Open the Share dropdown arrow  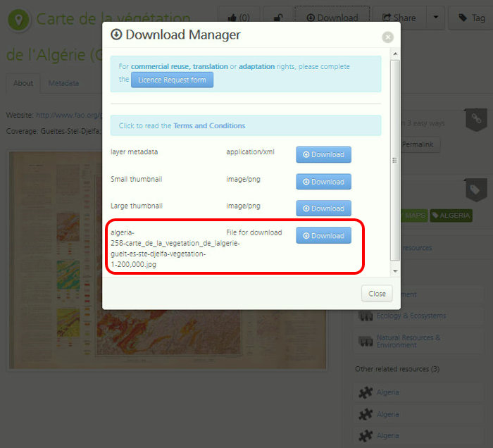[436, 18]
